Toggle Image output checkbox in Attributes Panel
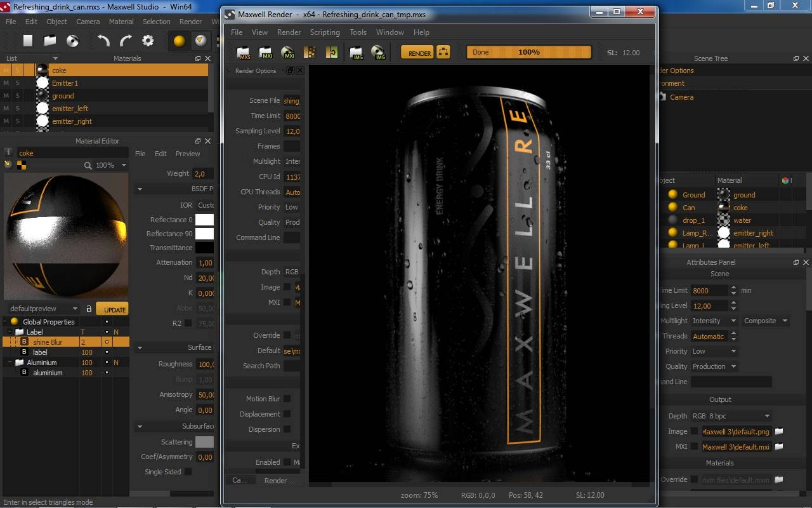The height and width of the screenshot is (508, 812). pyautogui.click(x=695, y=431)
